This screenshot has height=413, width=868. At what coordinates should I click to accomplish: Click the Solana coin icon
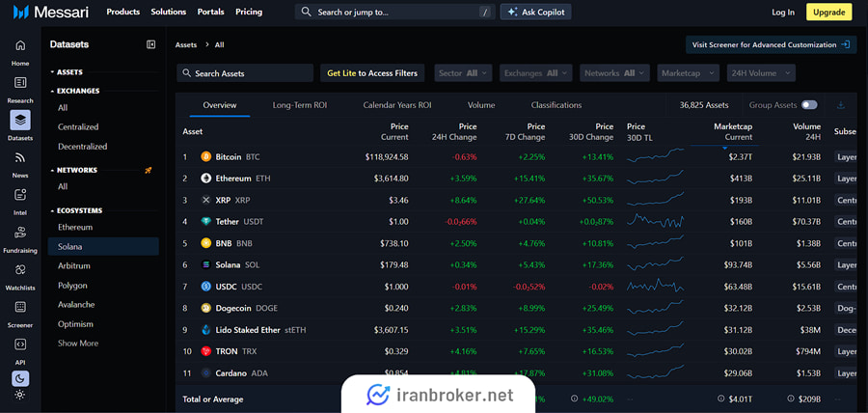[206, 264]
